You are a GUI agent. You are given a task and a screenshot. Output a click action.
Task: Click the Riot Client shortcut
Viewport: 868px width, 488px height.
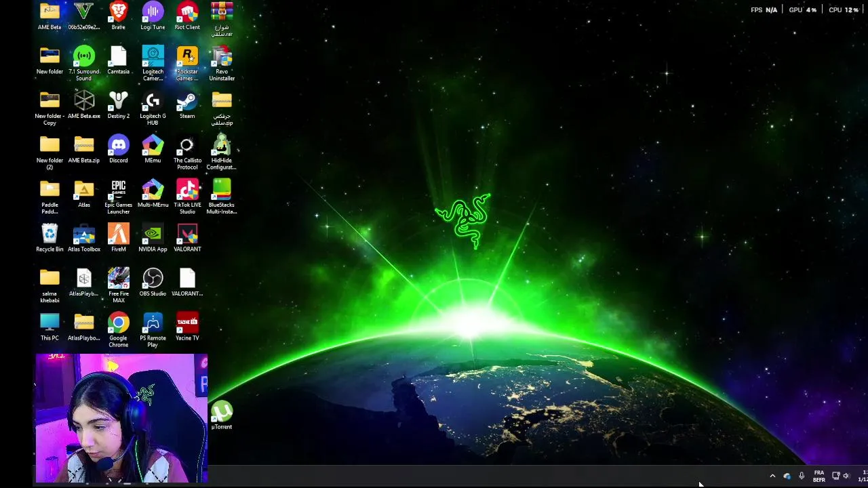pyautogui.click(x=187, y=16)
